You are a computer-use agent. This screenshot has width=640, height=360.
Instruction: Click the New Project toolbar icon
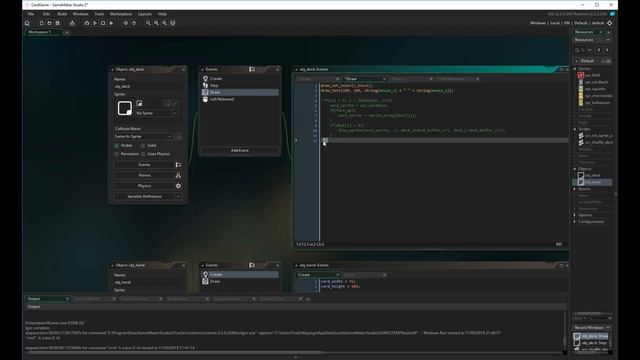tap(42, 23)
